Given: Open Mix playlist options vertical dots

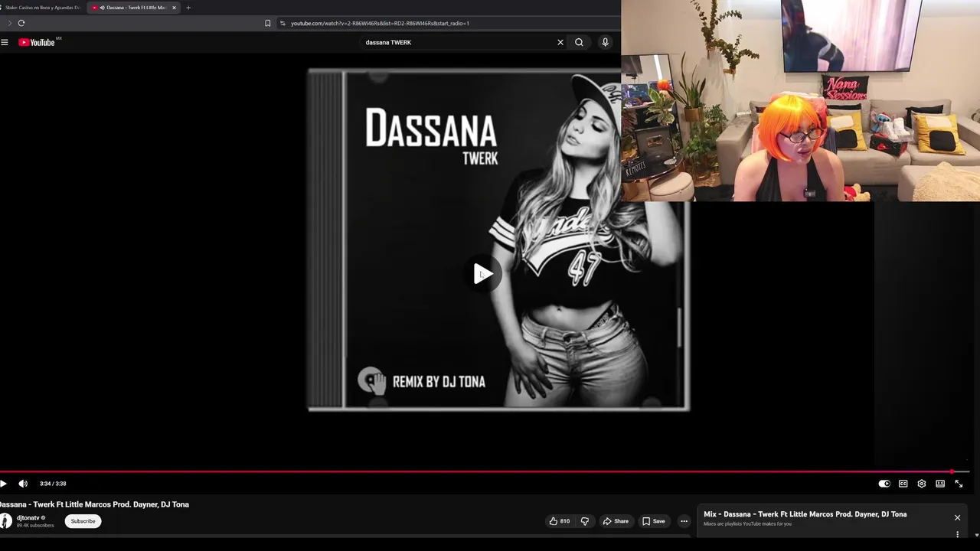Looking at the screenshot, I should click(x=957, y=534).
